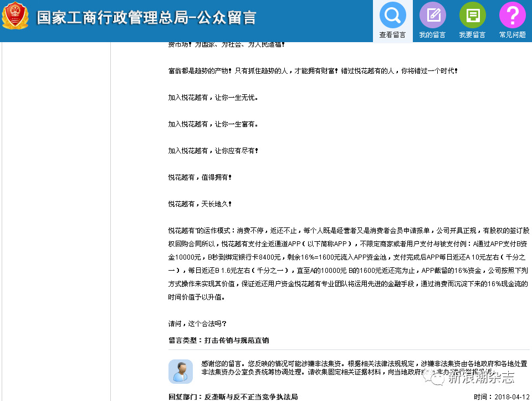Click the green 我要留言 icon
This screenshot has width=532, height=401.
472,15
